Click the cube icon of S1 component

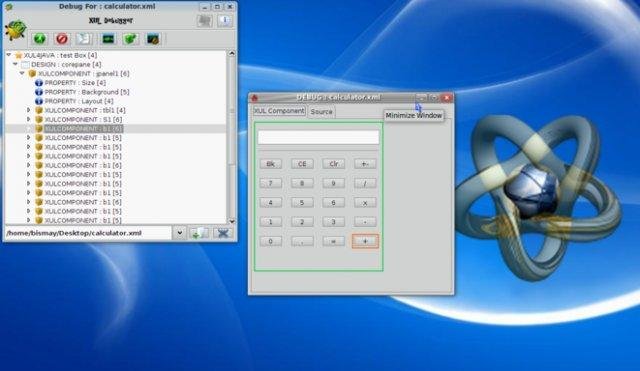click(39, 120)
